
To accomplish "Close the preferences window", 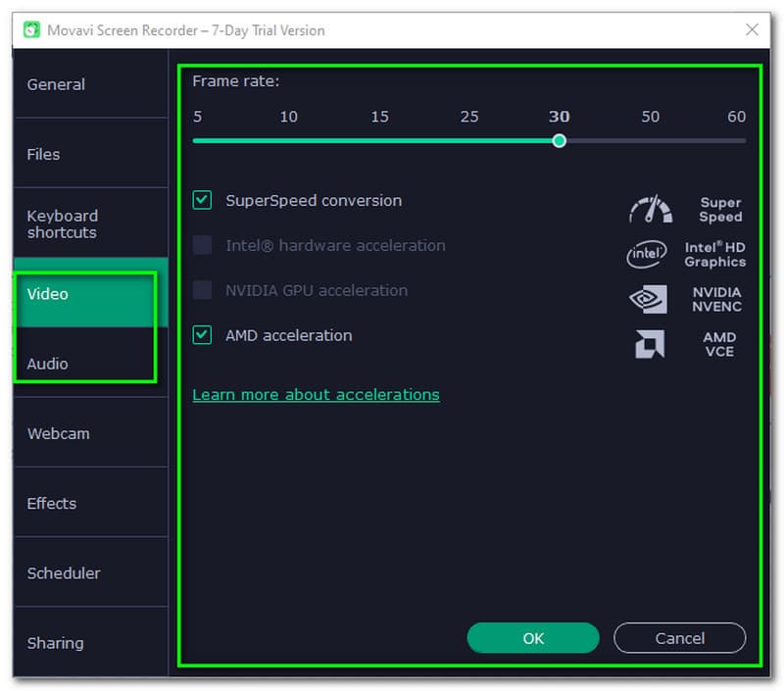I will (752, 29).
